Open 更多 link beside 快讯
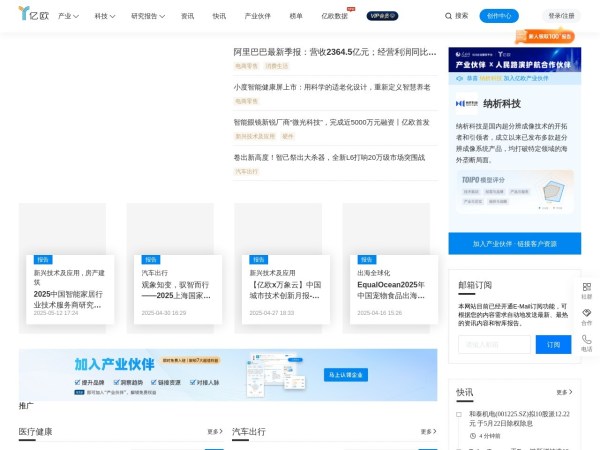Viewport: 600px width, 450px height. pyautogui.click(x=565, y=392)
